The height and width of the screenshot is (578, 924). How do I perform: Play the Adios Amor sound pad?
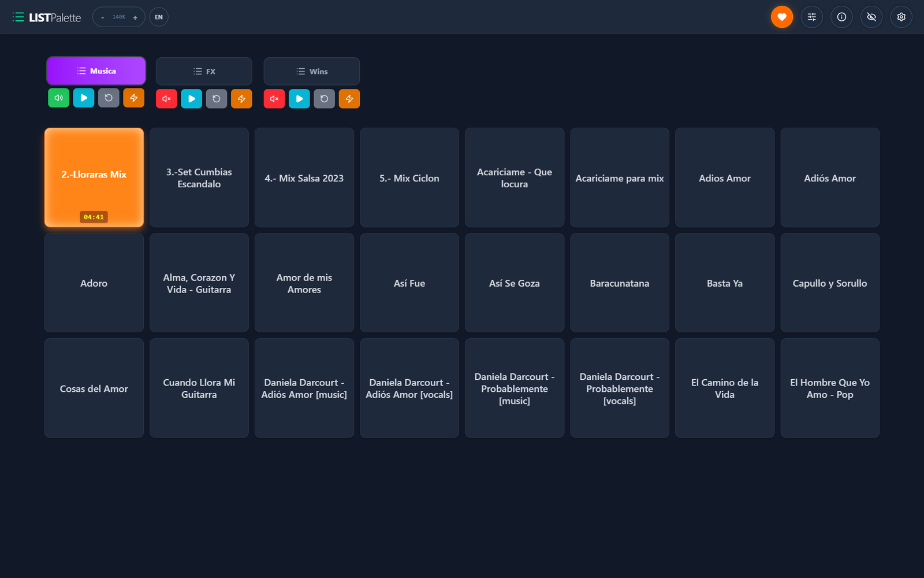(724, 177)
